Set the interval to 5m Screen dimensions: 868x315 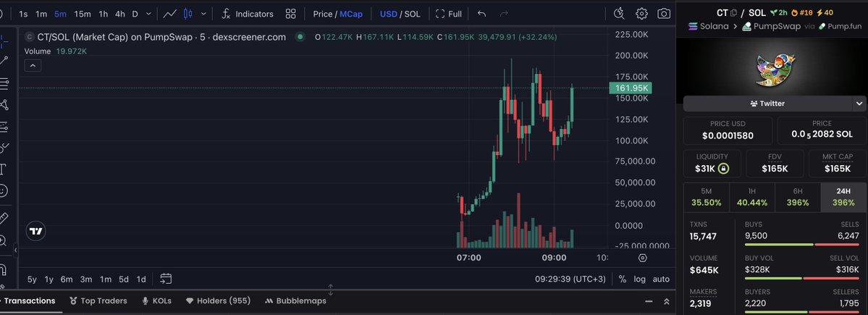[x=60, y=14]
